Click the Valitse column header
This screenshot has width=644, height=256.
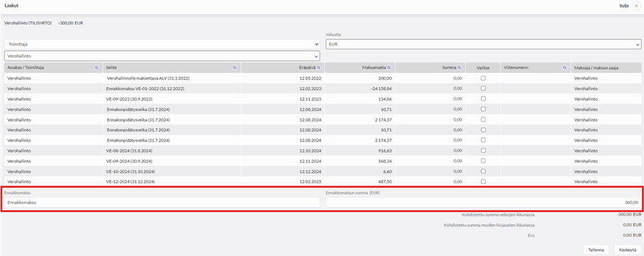(x=483, y=67)
